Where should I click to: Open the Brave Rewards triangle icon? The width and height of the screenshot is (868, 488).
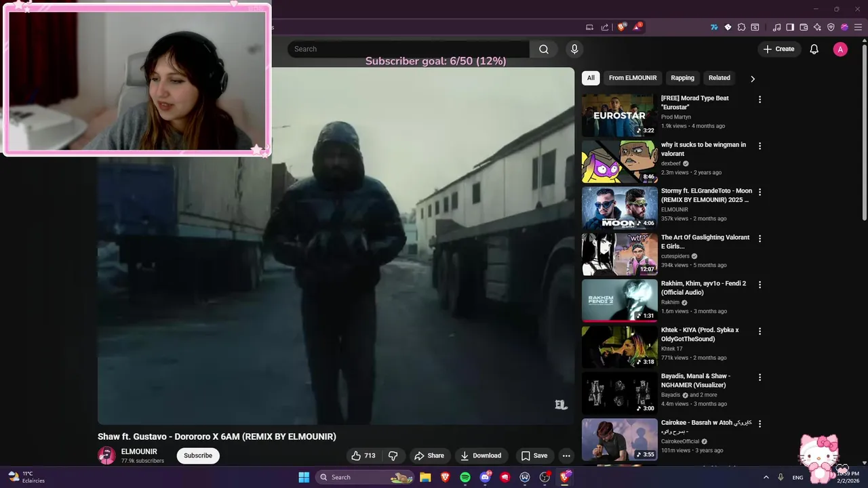tap(637, 27)
